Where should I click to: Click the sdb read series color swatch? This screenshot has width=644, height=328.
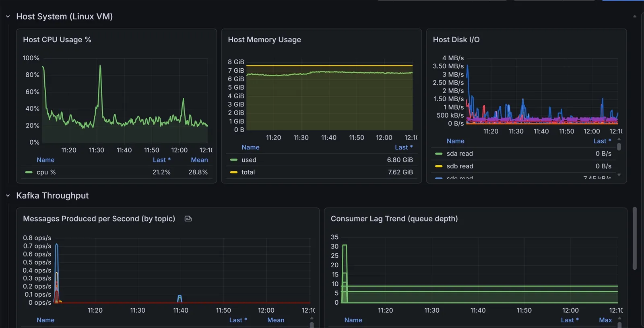[x=439, y=166]
